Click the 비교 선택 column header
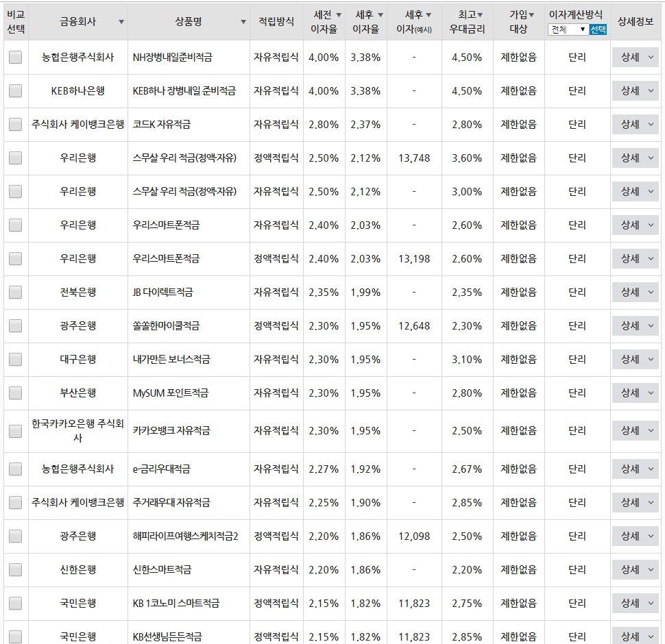 click(16, 22)
